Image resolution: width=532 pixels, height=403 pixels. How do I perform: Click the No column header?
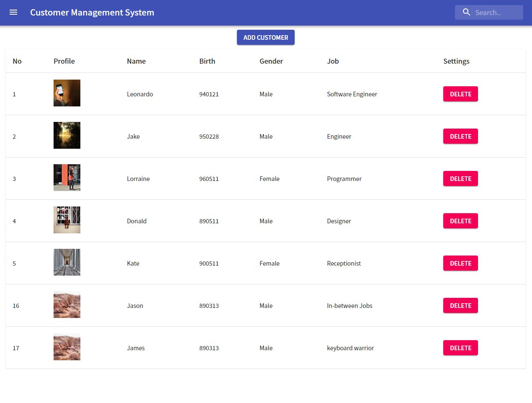click(x=17, y=61)
